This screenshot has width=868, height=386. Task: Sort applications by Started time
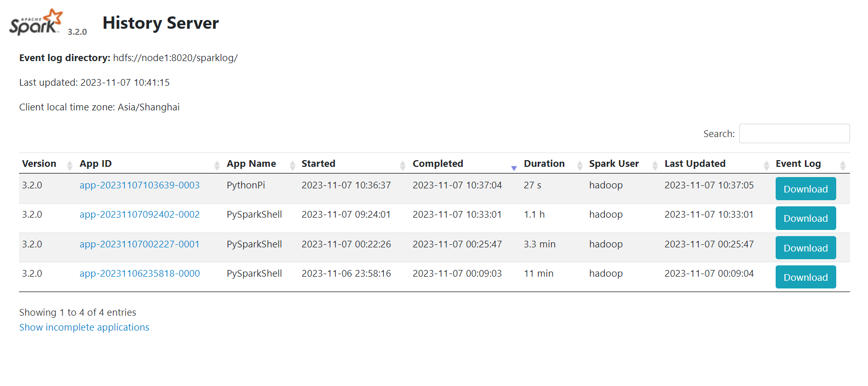[x=319, y=164]
